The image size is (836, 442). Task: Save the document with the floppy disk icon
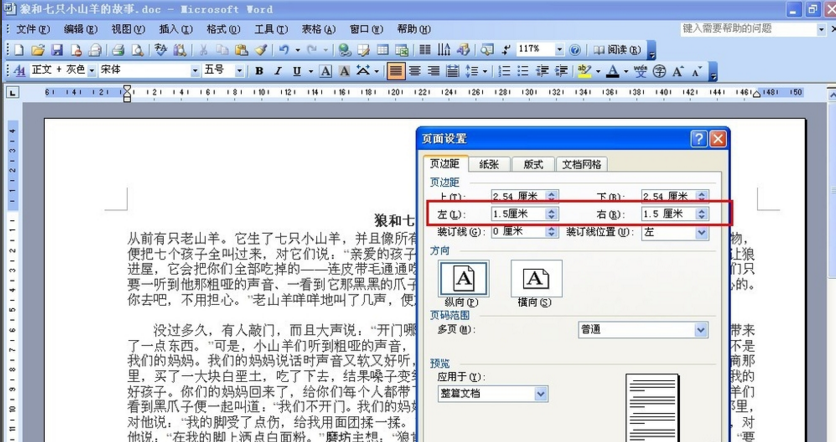tap(57, 50)
